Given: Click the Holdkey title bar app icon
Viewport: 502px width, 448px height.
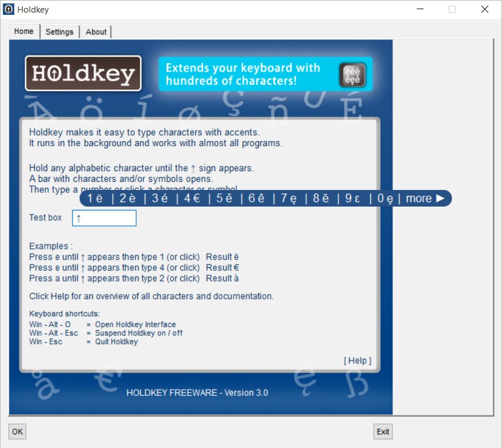Looking at the screenshot, I should click(x=9, y=9).
